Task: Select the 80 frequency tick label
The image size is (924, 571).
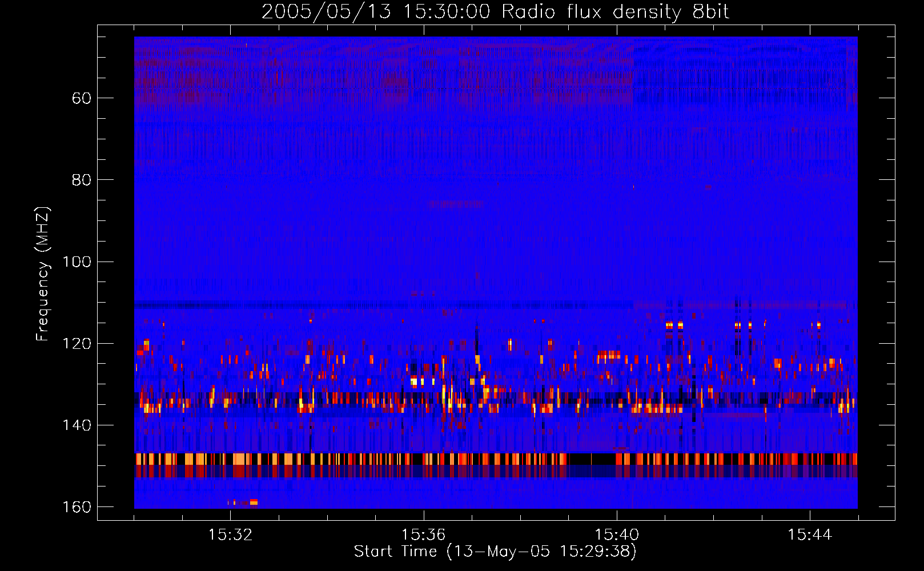Action: (x=82, y=180)
